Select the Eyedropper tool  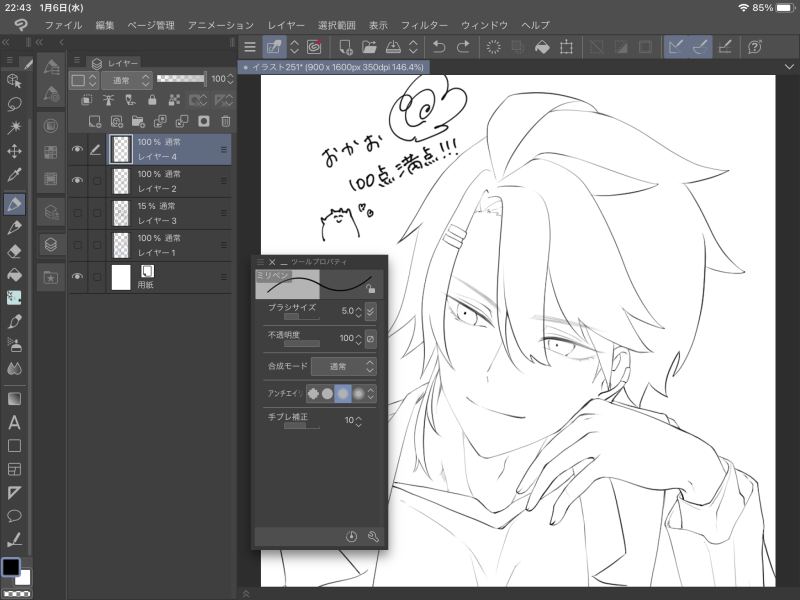click(x=14, y=175)
